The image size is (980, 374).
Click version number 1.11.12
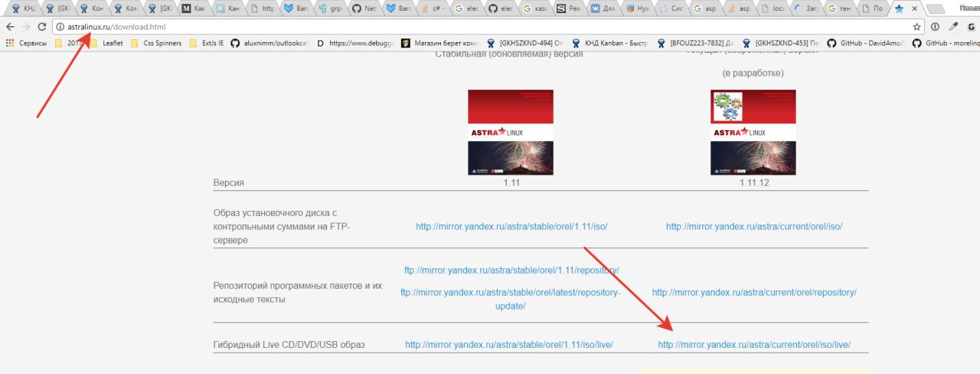(x=753, y=183)
